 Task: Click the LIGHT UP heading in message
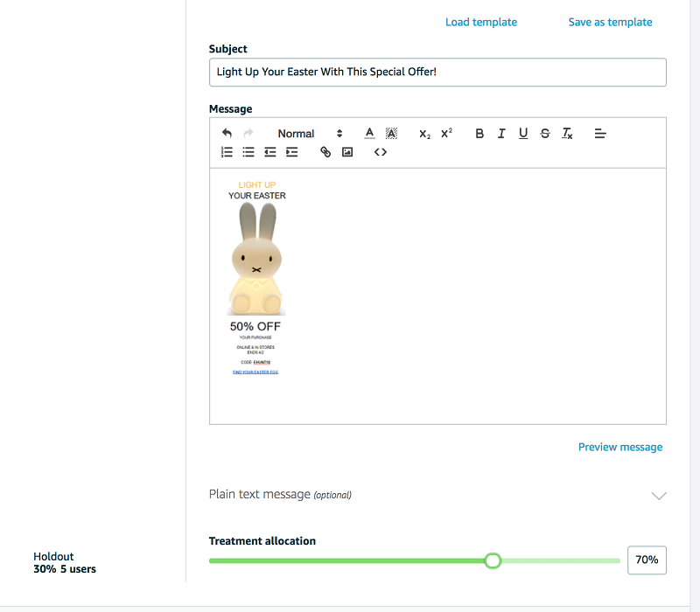(256, 184)
